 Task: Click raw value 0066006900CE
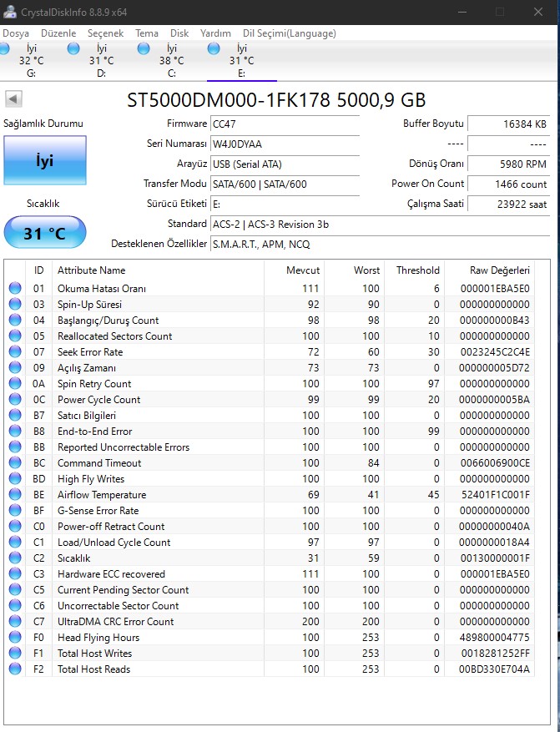(495, 463)
